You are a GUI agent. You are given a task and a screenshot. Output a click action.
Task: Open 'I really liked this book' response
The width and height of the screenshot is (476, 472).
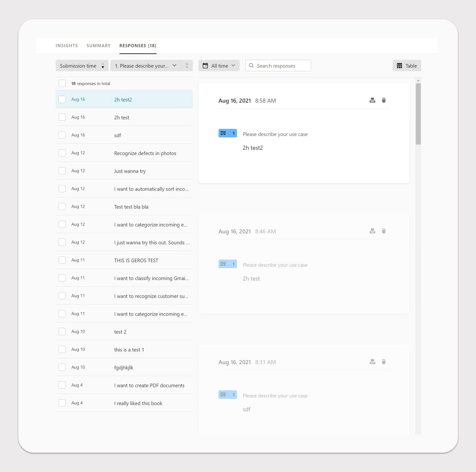coord(124,403)
